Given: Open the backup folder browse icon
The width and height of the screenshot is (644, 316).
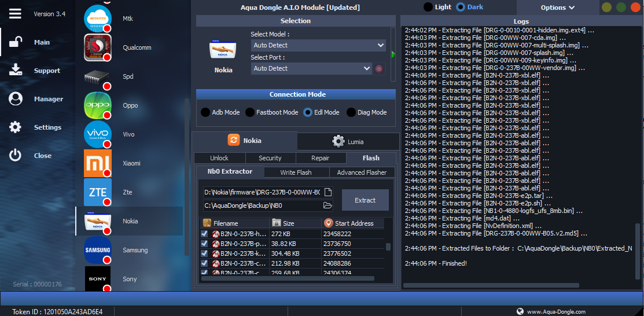Looking at the screenshot, I should pyautogui.click(x=327, y=205).
